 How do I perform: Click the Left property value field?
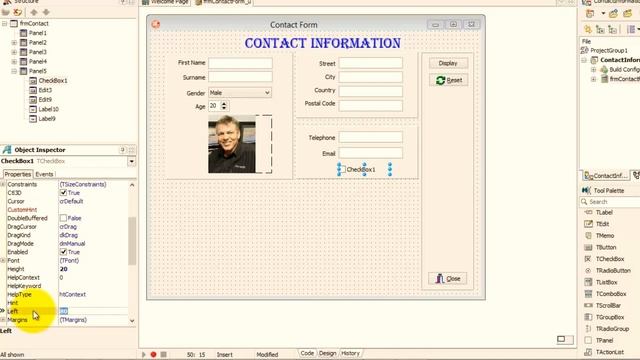[x=93, y=311]
